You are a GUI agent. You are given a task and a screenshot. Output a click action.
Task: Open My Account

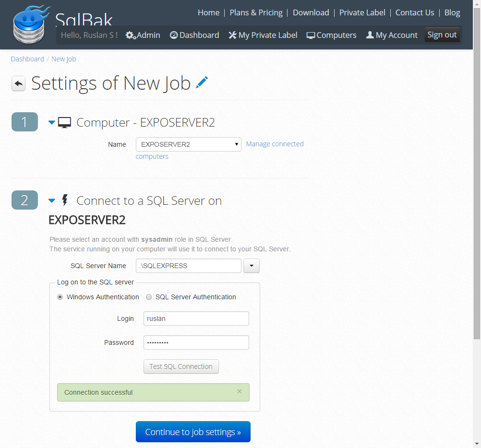392,35
